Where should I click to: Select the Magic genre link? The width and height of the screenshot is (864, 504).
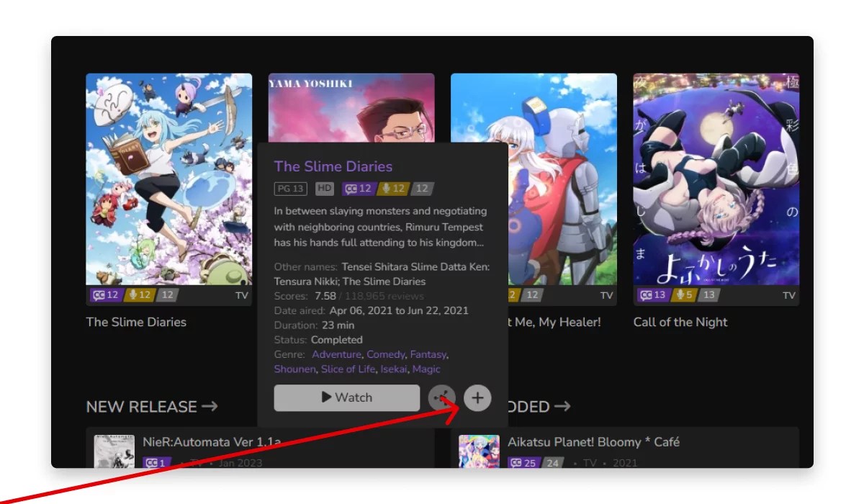coord(426,369)
